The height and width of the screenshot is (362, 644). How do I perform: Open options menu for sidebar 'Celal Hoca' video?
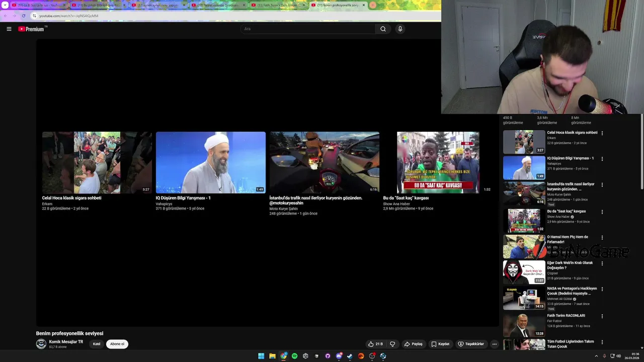pos(602,133)
